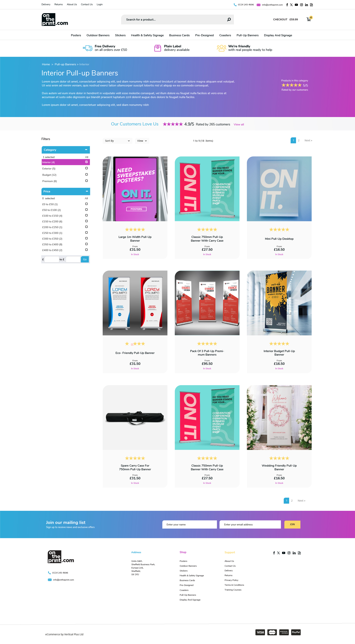Viewport: 355px width, 644px height.
Task: Open the Pull-Up Banners menu item
Action: [247, 35]
